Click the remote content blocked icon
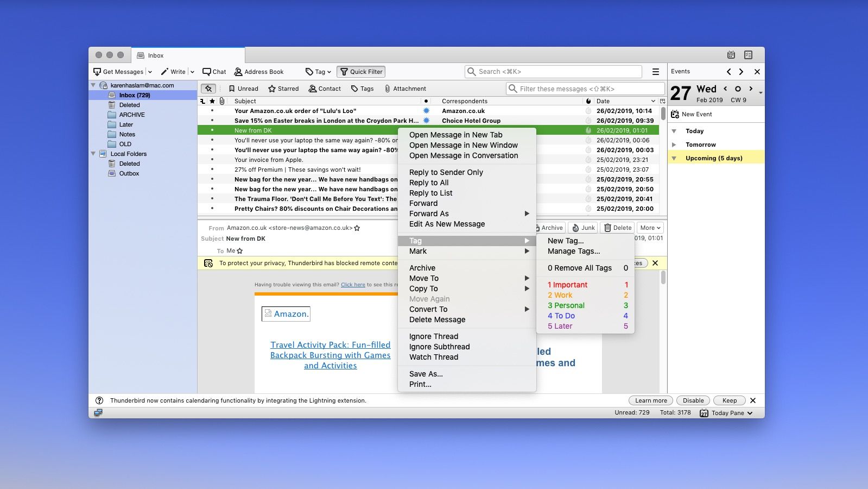The image size is (868, 489). (x=208, y=263)
